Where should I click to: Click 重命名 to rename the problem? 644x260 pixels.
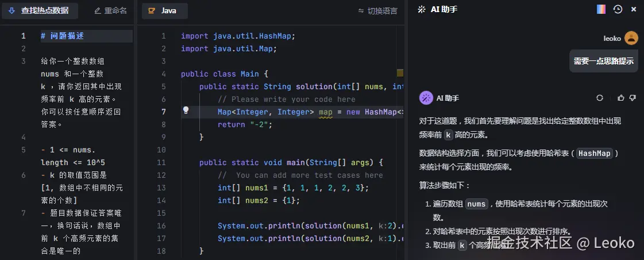tap(115, 11)
